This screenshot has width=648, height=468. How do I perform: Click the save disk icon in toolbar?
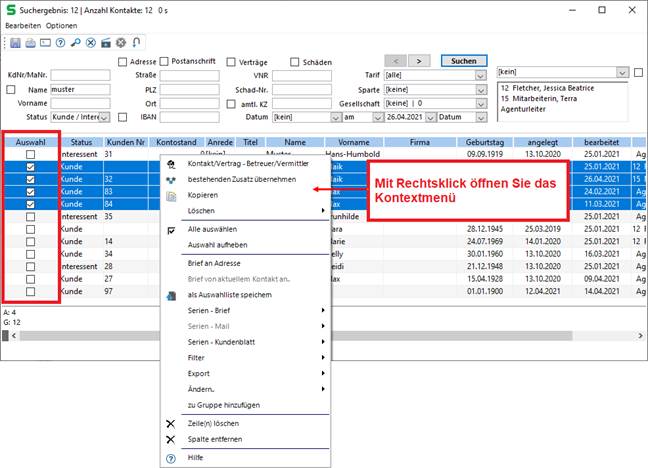(x=15, y=43)
